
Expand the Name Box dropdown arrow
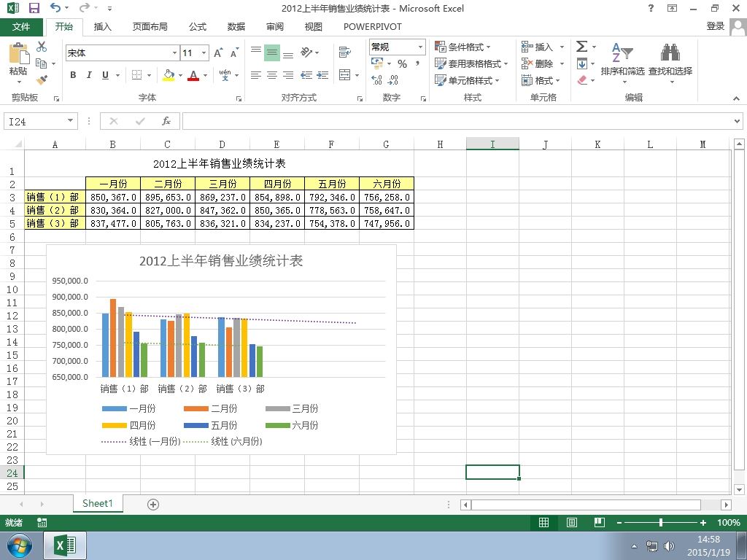(71, 121)
